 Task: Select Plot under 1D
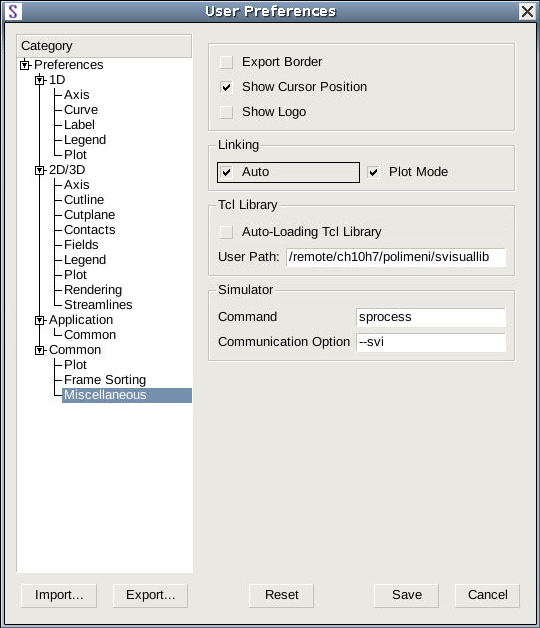tap(75, 155)
